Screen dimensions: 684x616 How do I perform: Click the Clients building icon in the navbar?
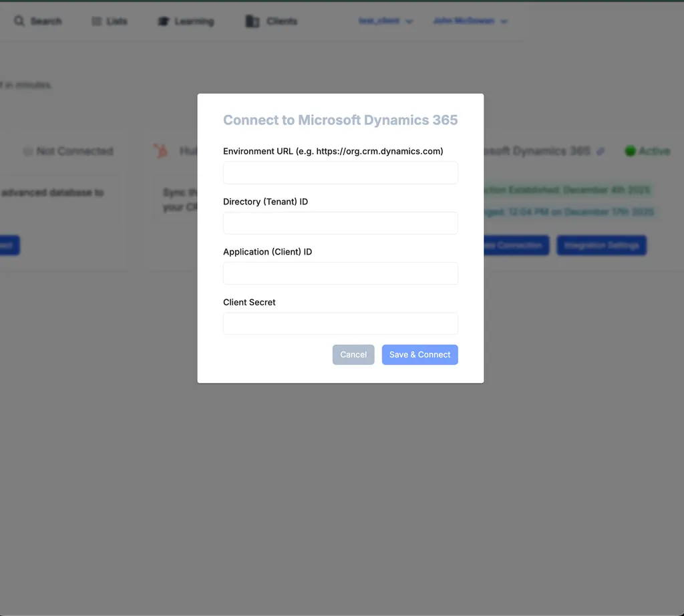pyautogui.click(x=251, y=21)
